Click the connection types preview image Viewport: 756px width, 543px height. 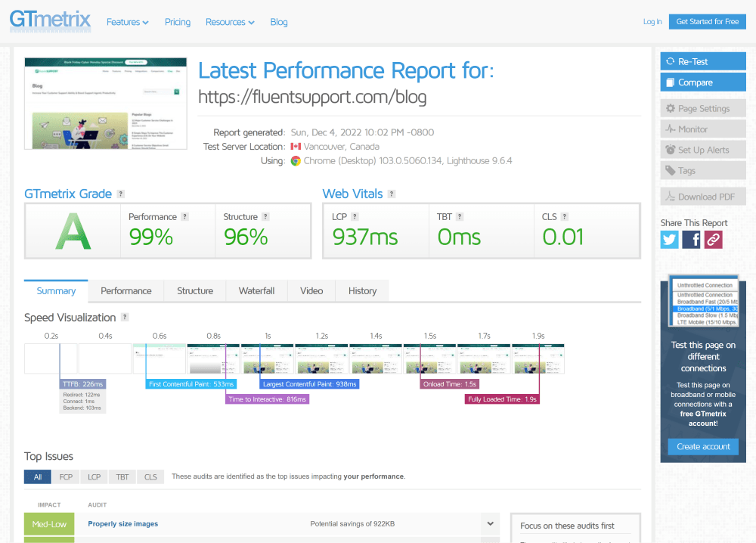(705, 302)
